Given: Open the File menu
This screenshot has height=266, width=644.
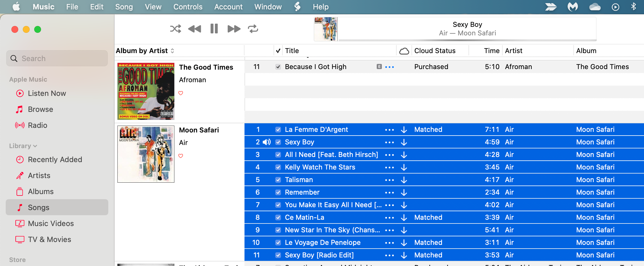Looking at the screenshot, I should 72,7.
